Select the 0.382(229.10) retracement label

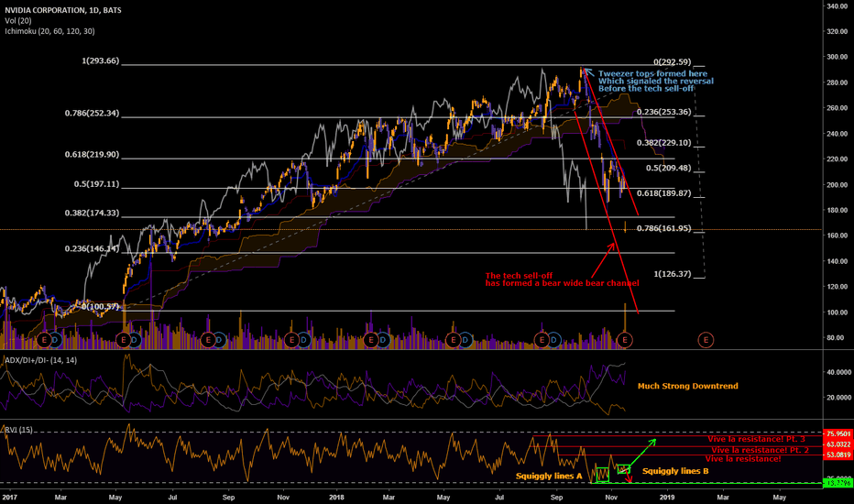tap(664, 143)
